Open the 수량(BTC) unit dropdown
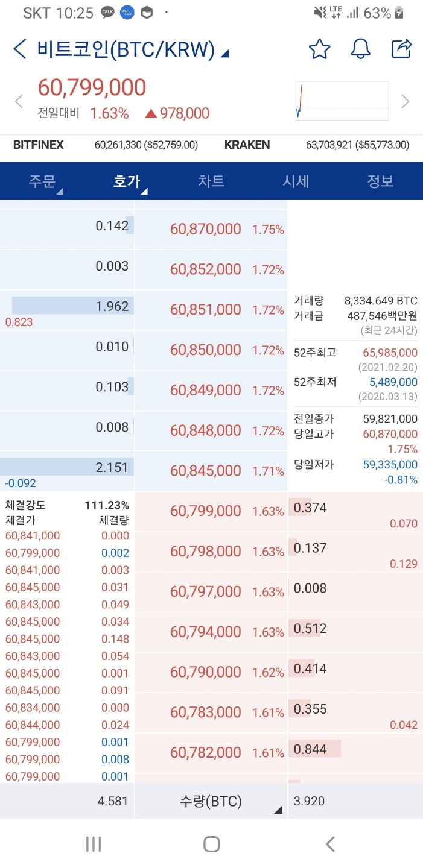This screenshot has width=423, height=868. point(211,801)
